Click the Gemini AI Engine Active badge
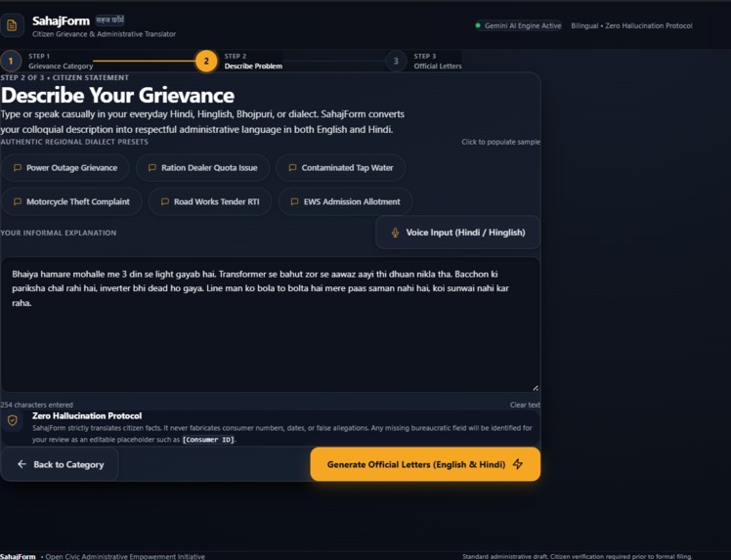 tap(518, 25)
